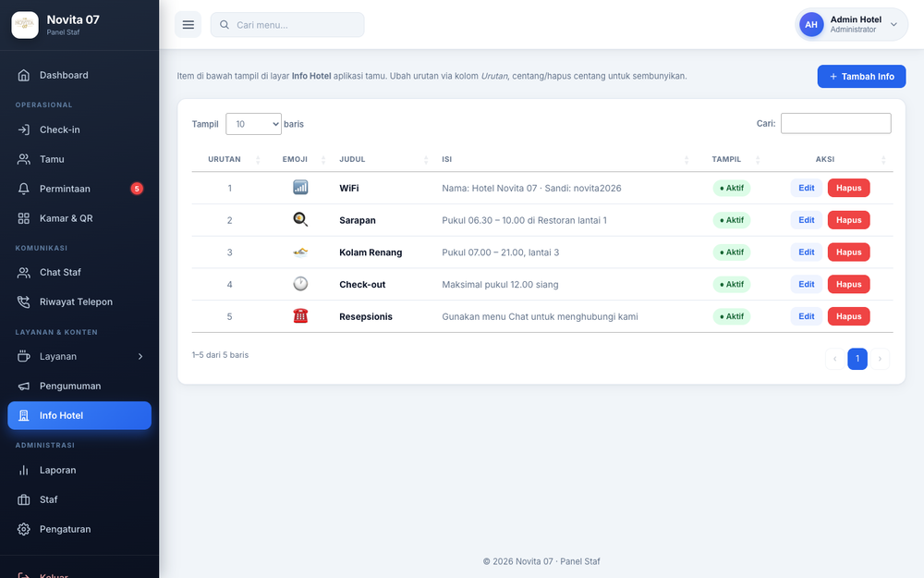Click the Novita 07 logo icon

pyautogui.click(x=25, y=25)
